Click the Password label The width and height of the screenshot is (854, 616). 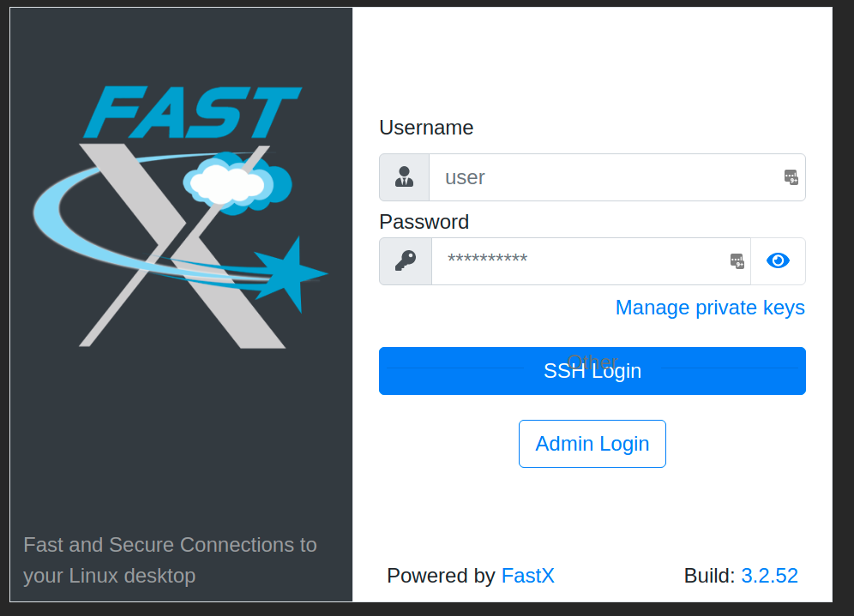point(424,222)
